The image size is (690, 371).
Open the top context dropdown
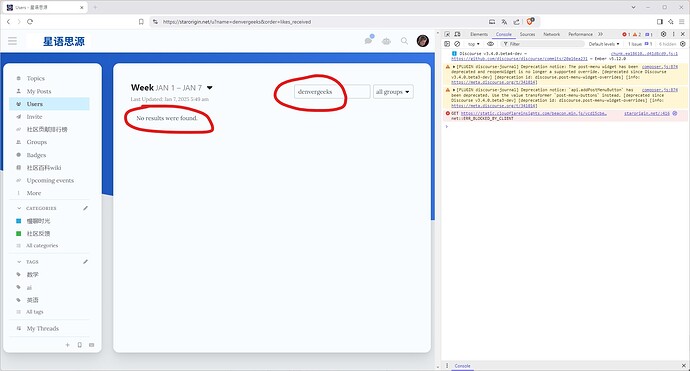[x=474, y=44]
